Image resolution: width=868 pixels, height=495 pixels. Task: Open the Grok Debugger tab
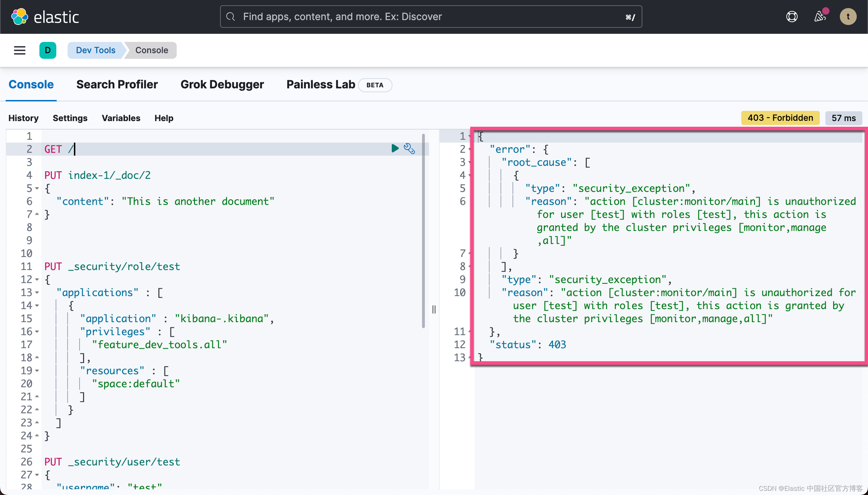click(222, 84)
